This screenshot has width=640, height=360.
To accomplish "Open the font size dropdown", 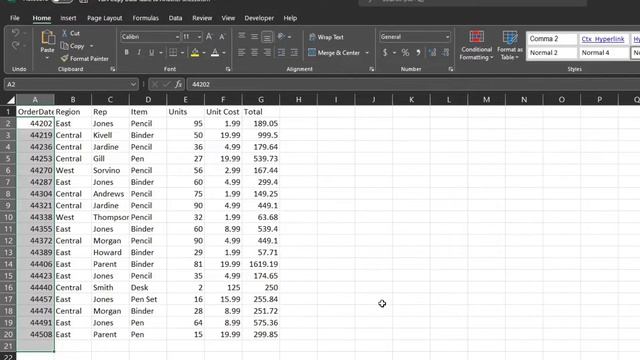I will pos(199,37).
